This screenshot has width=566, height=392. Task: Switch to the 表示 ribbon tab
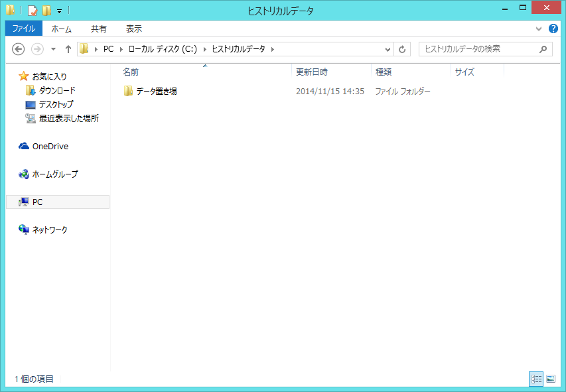tap(134, 29)
